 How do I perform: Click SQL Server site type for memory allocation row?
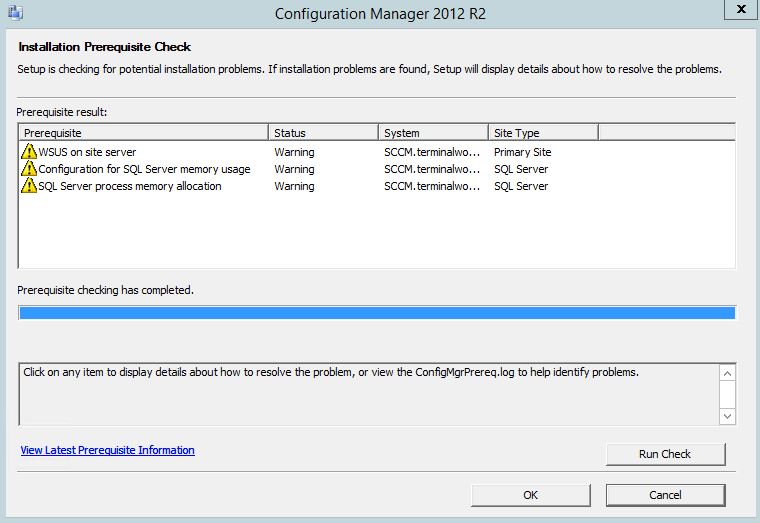(x=521, y=186)
